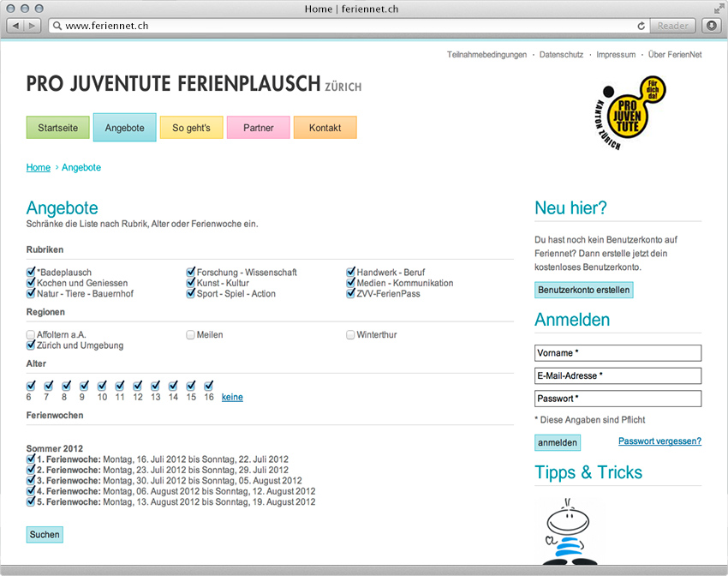This screenshot has width=728, height=576.
Task: Check the Winterthur region checkbox
Action: 350,334
